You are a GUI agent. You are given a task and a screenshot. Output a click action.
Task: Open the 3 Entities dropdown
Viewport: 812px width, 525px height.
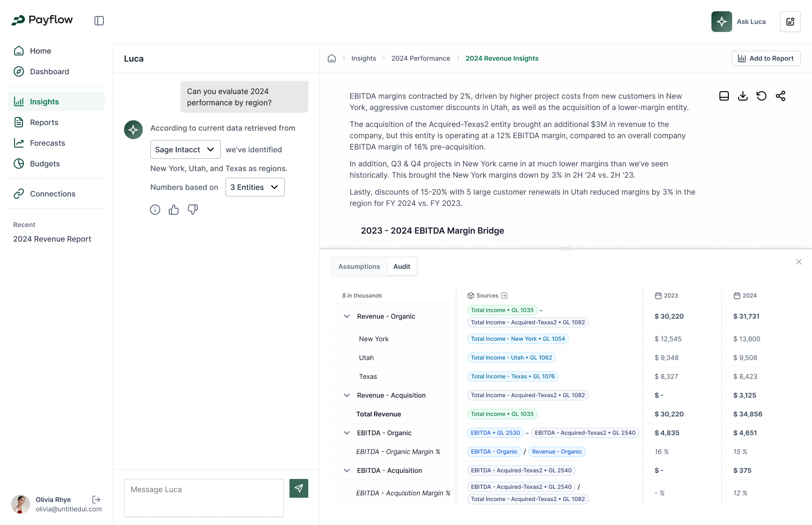255,187
